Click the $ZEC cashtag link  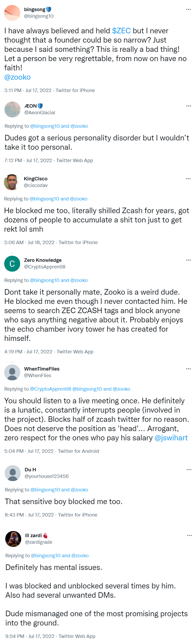tap(121, 31)
